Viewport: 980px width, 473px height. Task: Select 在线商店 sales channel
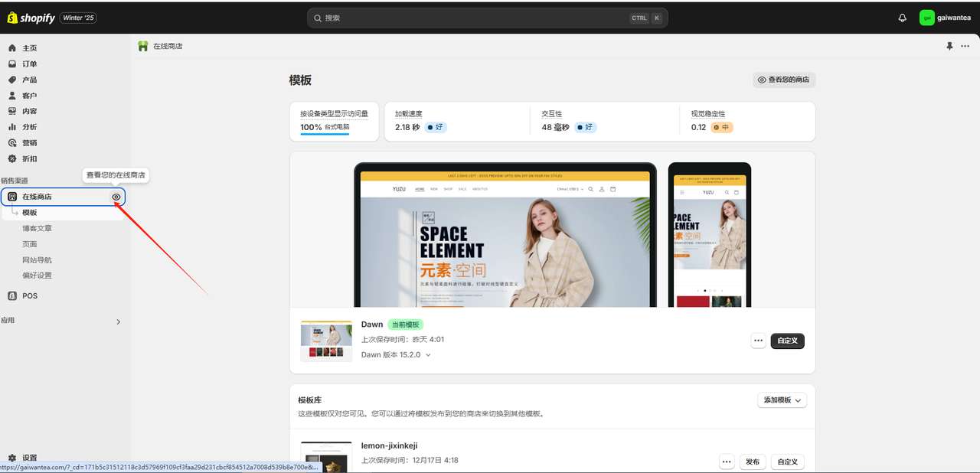coord(63,197)
